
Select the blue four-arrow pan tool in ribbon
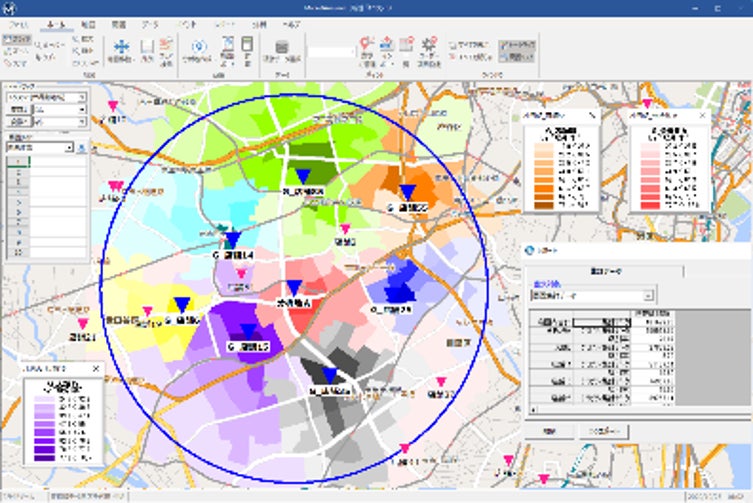[122, 45]
